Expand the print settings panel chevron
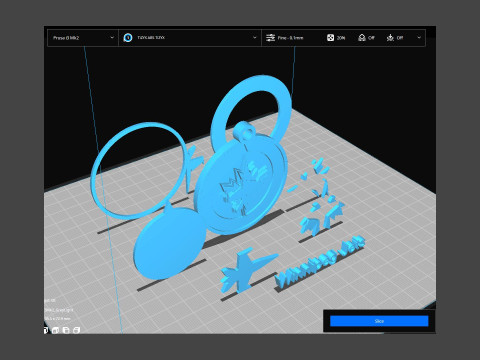Screen dimensions: 480x360 419,38
